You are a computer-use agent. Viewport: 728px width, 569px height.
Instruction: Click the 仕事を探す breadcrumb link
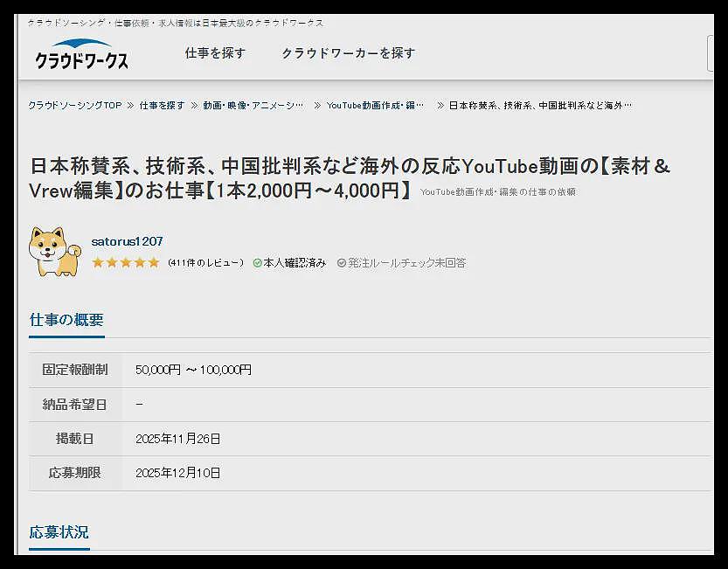162,106
